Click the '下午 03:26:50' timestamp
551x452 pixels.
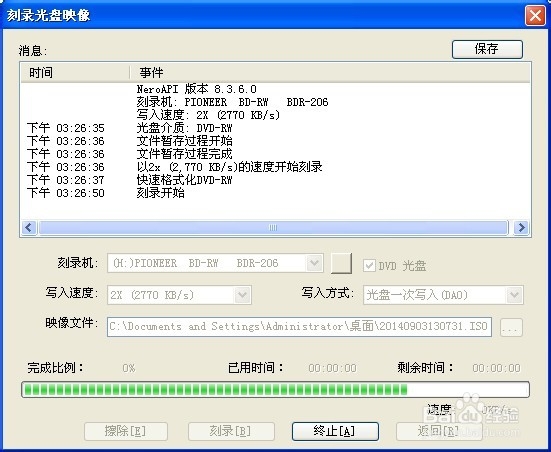click(66, 193)
